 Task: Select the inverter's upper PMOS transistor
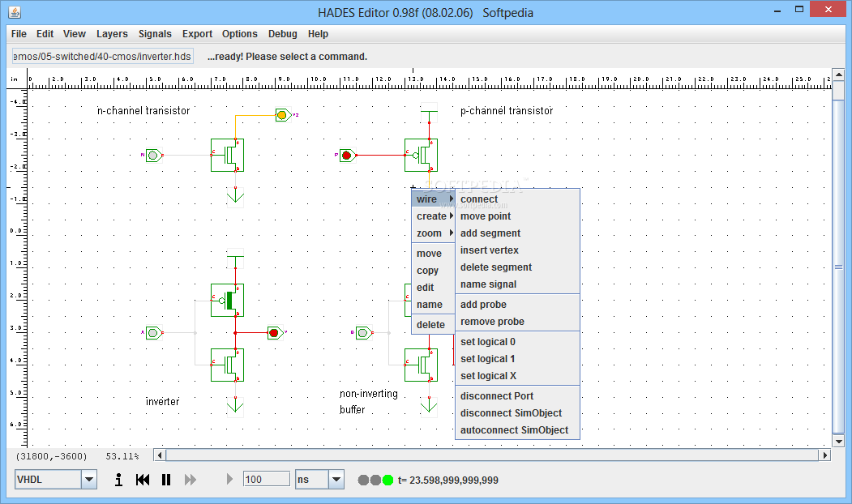pos(227,300)
